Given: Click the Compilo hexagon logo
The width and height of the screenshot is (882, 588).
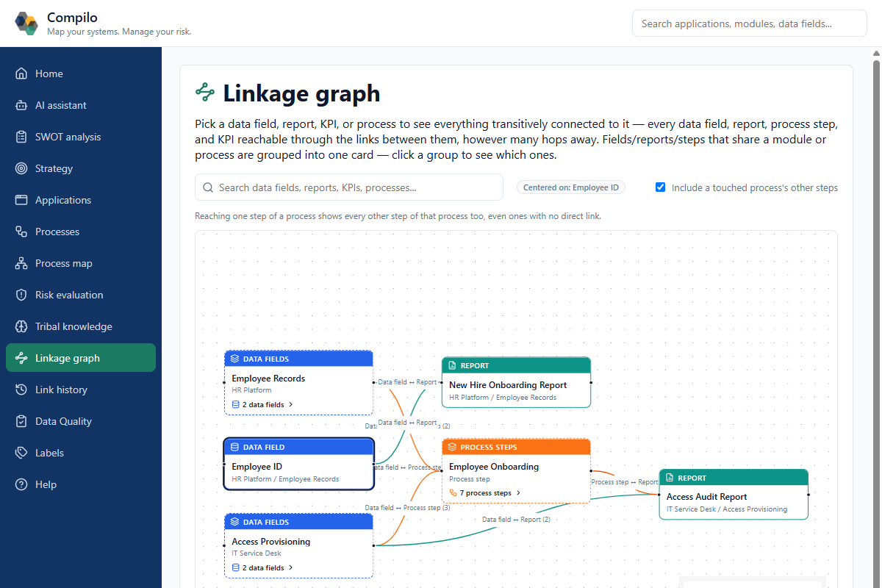Looking at the screenshot, I should [x=26, y=24].
